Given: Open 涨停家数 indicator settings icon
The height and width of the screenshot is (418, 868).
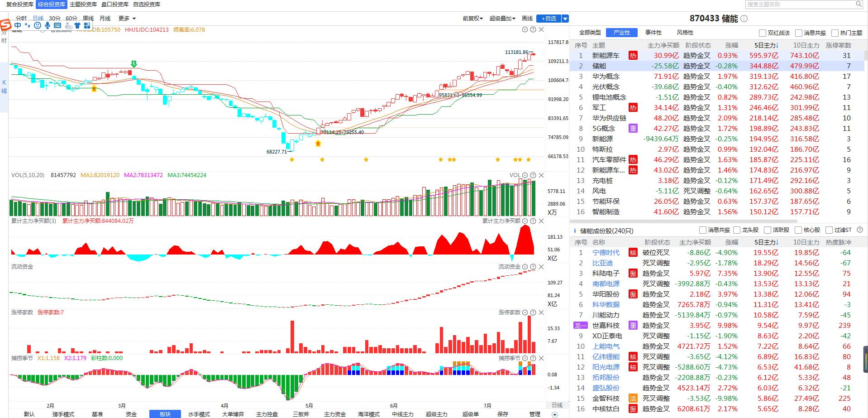Looking at the screenshot, I should [525, 312].
